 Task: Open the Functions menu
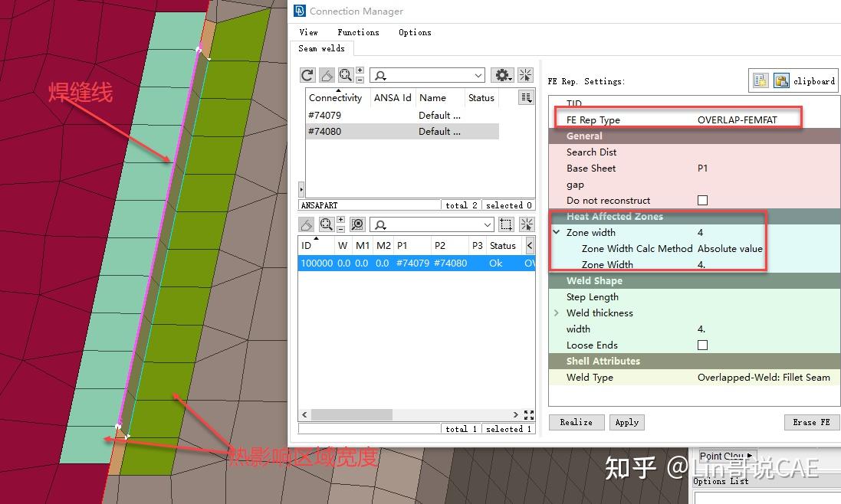pyautogui.click(x=358, y=32)
